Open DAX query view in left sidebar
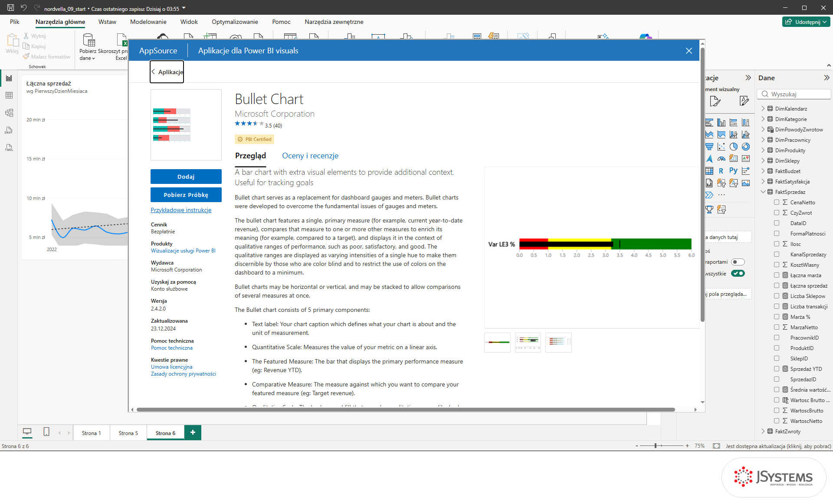833x504 pixels. [x=9, y=130]
